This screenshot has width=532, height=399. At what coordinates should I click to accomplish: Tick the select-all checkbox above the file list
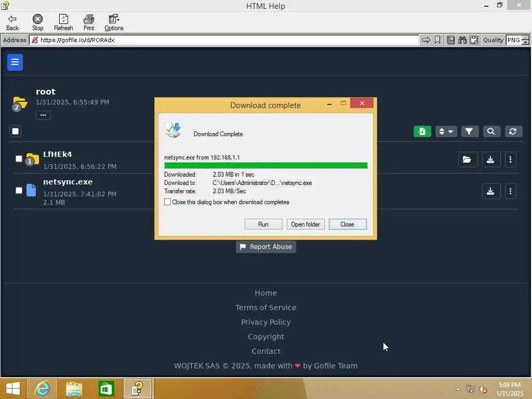tap(15, 131)
